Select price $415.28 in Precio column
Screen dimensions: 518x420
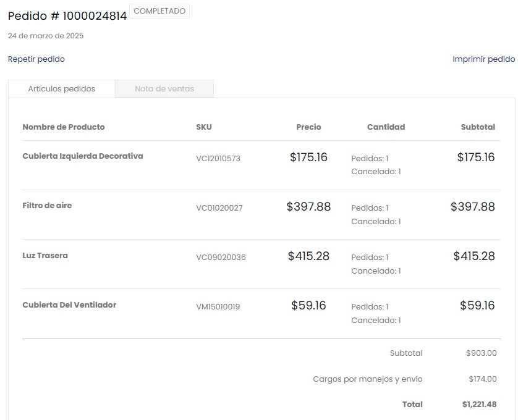pos(308,256)
